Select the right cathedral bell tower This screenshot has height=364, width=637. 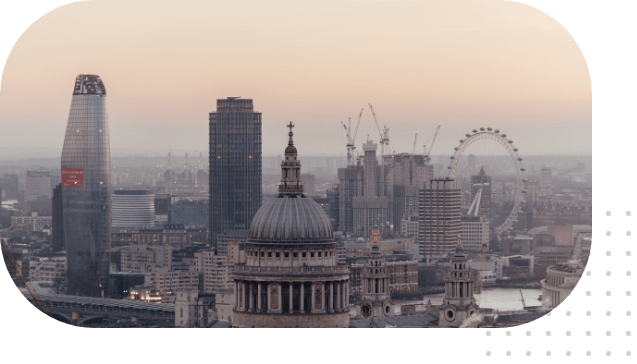tap(459, 284)
